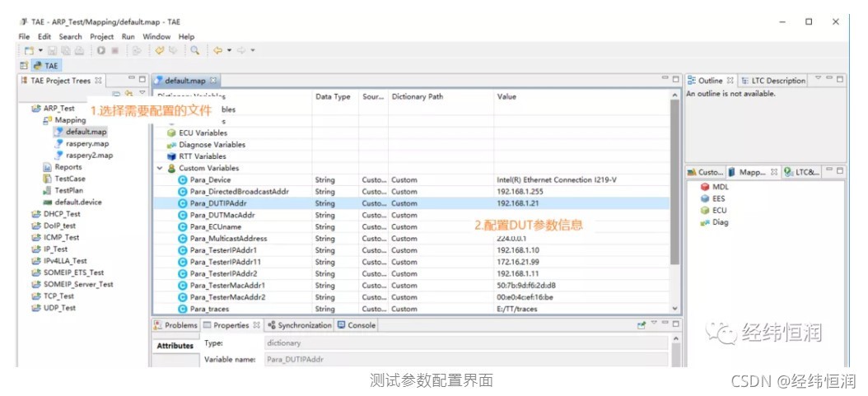The height and width of the screenshot is (396, 868).
Task: Open the Outline view menu triangle
Action: click(x=819, y=78)
